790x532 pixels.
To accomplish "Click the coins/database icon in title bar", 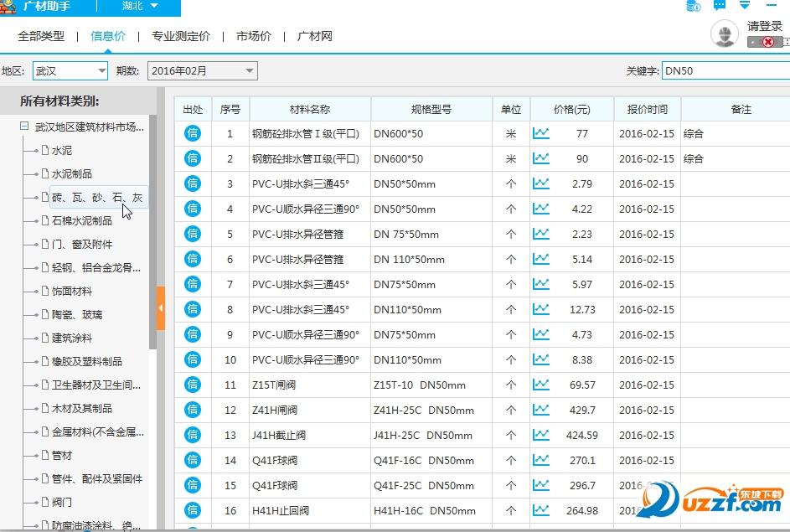I will click(x=694, y=6).
